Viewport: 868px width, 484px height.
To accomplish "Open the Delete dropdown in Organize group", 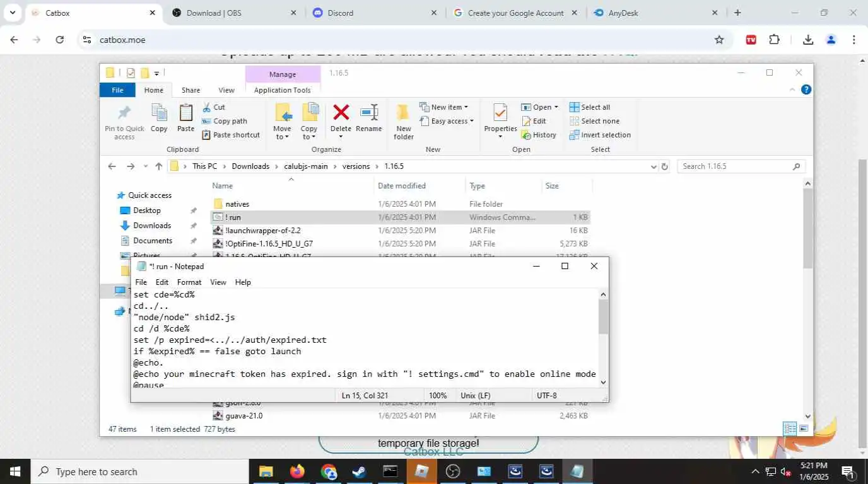I will click(341, 137).
